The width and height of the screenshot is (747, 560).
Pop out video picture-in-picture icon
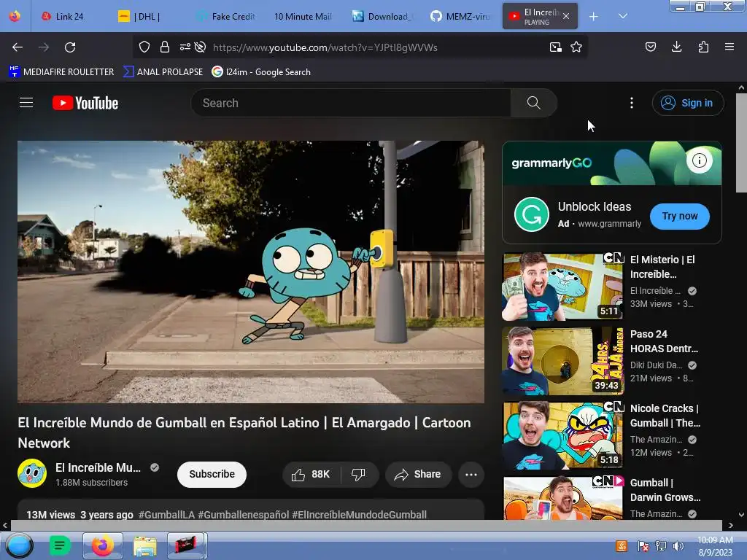555,47
